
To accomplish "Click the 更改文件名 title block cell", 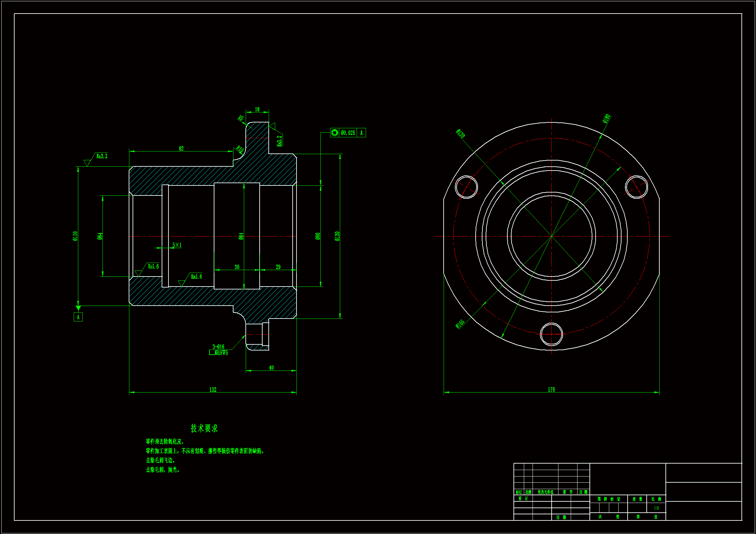I will click(545, 492).
